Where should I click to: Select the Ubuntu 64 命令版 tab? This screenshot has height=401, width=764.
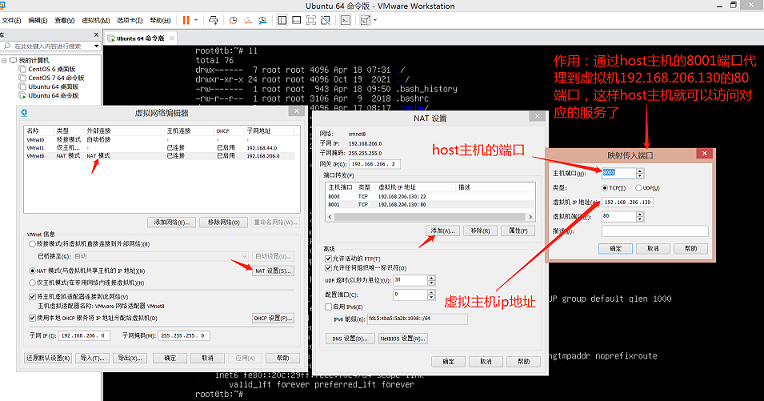[138, 38]
